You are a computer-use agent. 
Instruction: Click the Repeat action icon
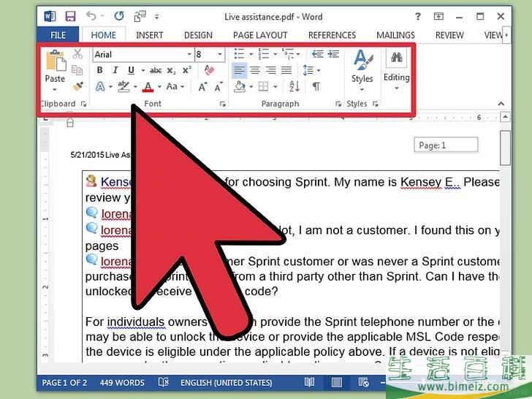tap(118, 16)
